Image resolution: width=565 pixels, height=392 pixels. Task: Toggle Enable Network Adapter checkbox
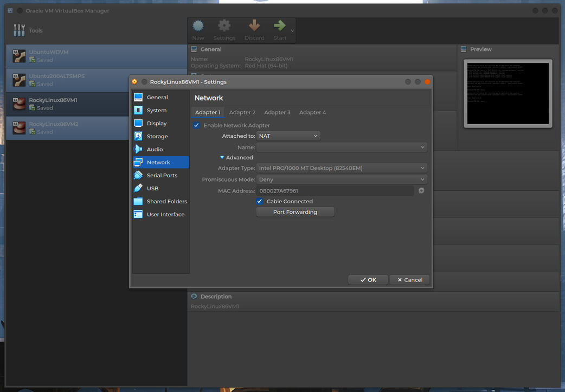[x=196, y=125]
